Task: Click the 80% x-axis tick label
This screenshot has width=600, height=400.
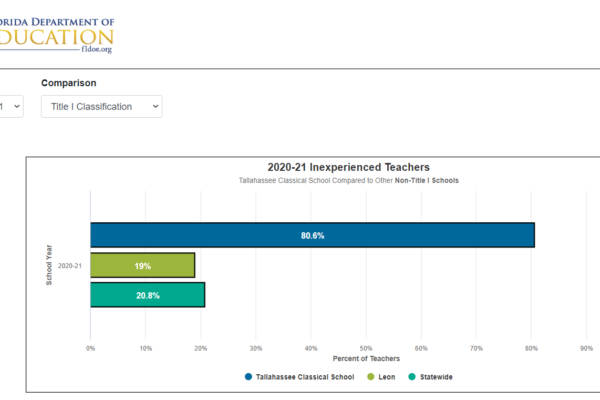Action: pyautogui.click(x=531, y=348)
